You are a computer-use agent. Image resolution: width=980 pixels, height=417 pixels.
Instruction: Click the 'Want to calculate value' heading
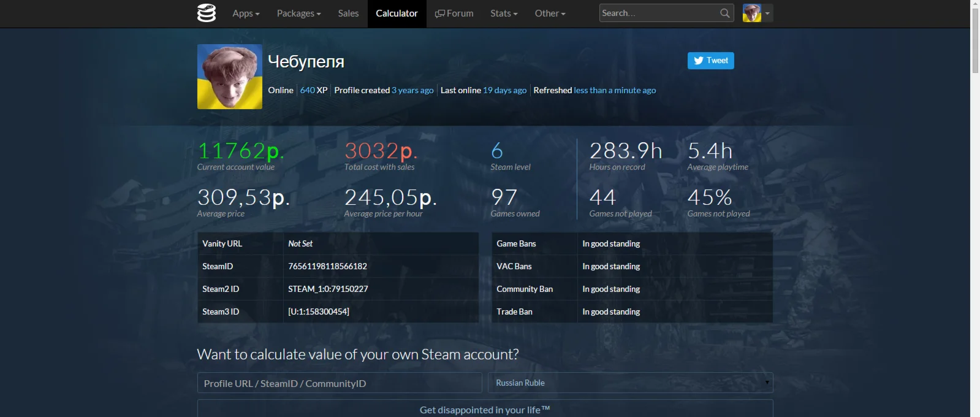(358, 354)
